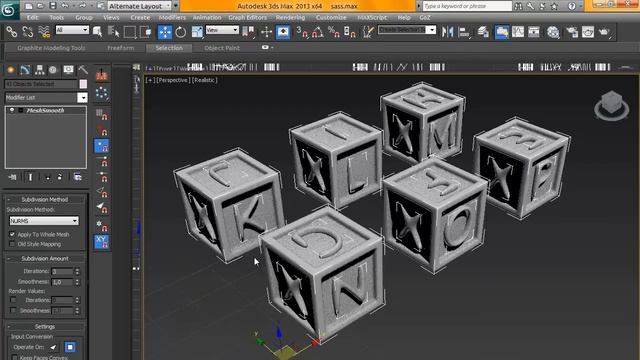
Task: Click the Align tool icon
Action: (464, 31)
